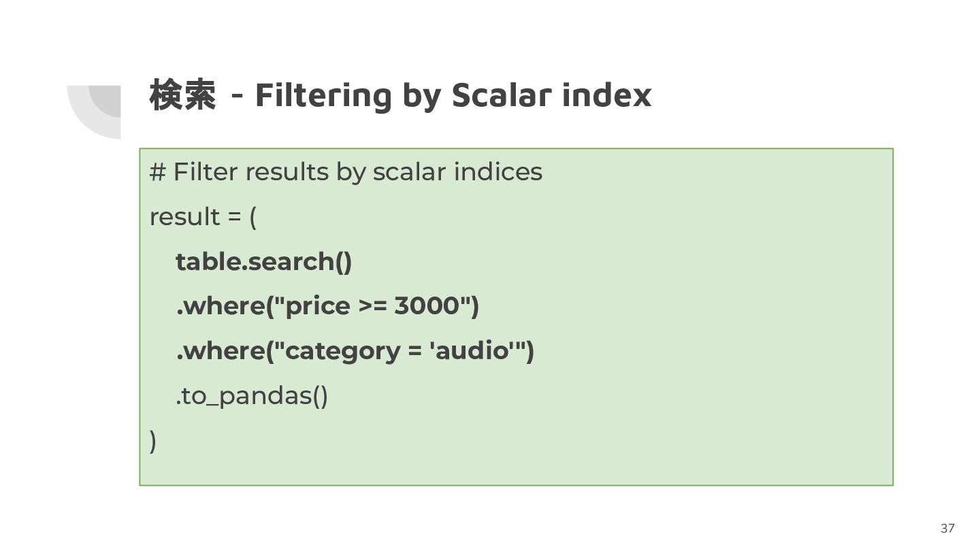Viewport: 980px width, 551px height.
Task: Click the Japanese text 検索 in the title
Action: [x=182, y=95]
